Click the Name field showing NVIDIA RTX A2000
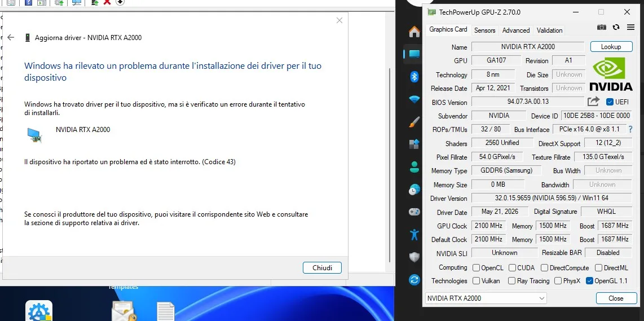Viewport: 644px width, 321px height. (x=528, y=47)
